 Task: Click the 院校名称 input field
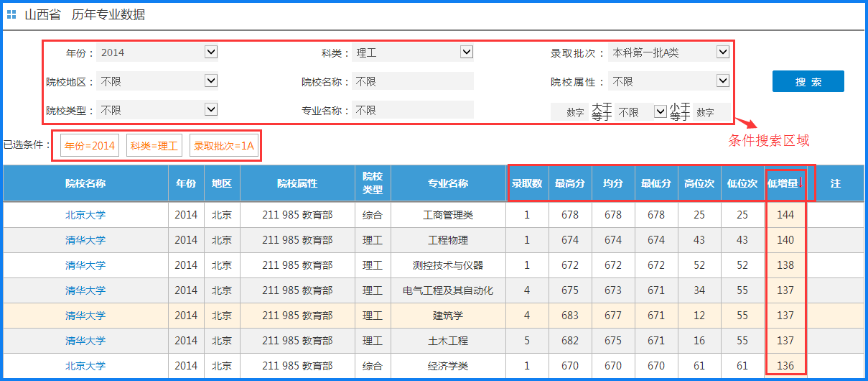pos(413,81)
